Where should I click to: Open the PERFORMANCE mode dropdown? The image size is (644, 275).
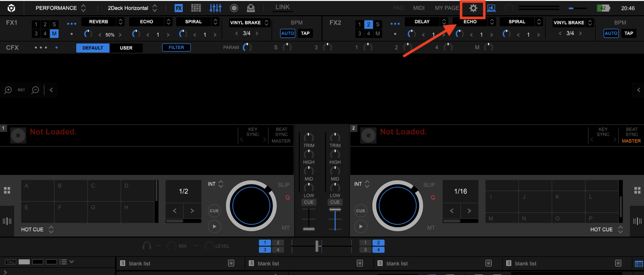click(60, 8)
